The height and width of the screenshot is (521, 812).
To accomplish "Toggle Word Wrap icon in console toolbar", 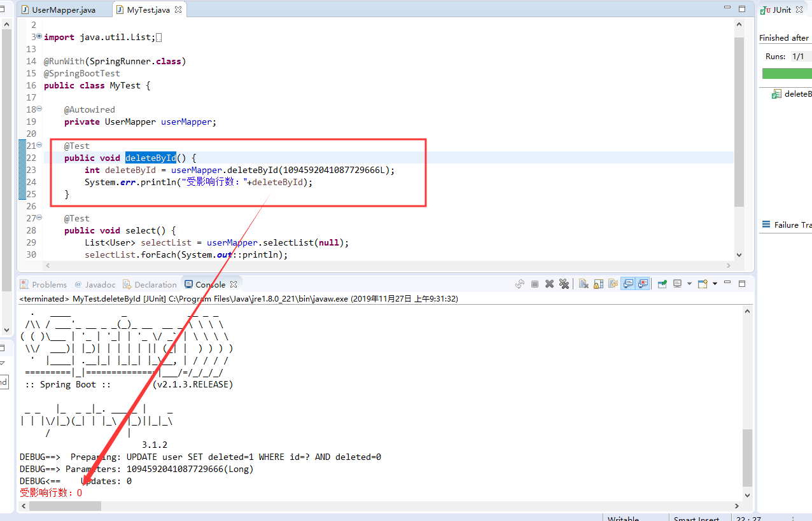I will tap(613, 284).
